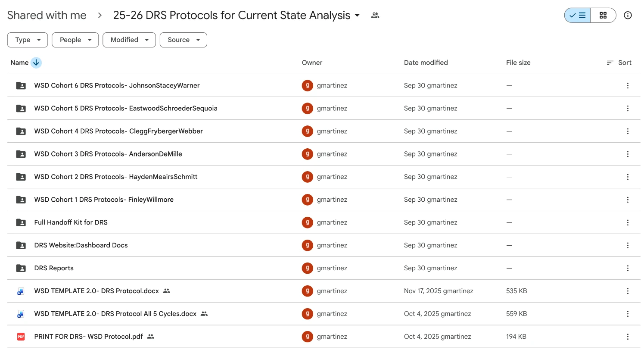644x350 pixels.
Task: Click shared indicator icon beside WSD Protocol.pdf
Action: (150, 337)
